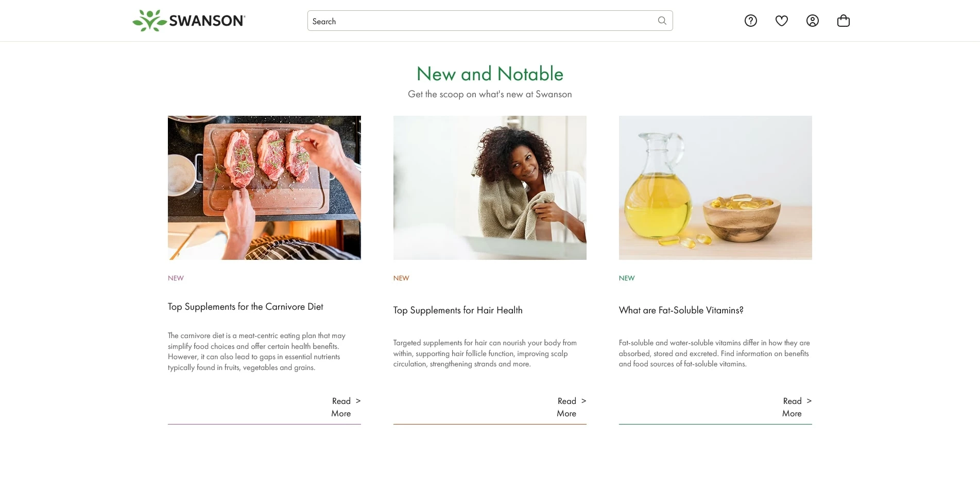The height and width of the screenshot is (477, 980).
Task: Open the shopping bag cart icon
Action: (x=844, y=21)
